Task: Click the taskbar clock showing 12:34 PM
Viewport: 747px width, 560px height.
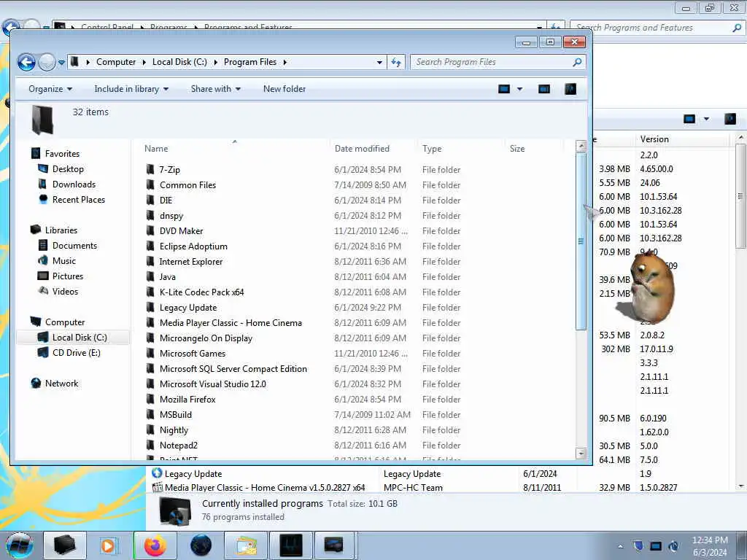Action: click(x=710, y=546)
